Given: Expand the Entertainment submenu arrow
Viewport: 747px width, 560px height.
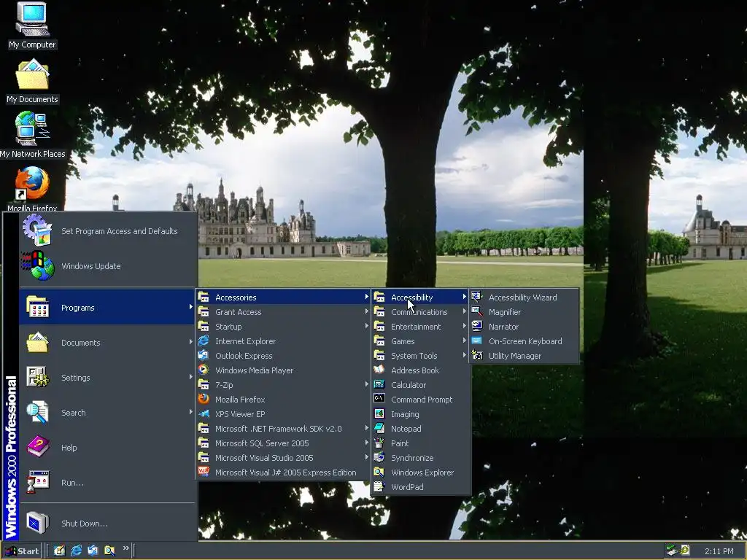Looking at the screenshot, I should (464, 326).
